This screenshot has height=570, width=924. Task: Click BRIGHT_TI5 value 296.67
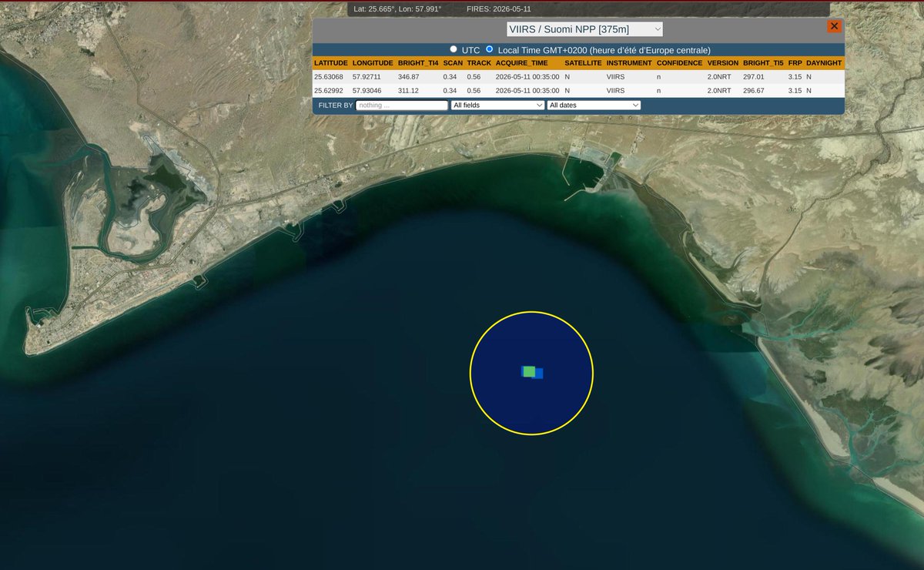(754, 90)
